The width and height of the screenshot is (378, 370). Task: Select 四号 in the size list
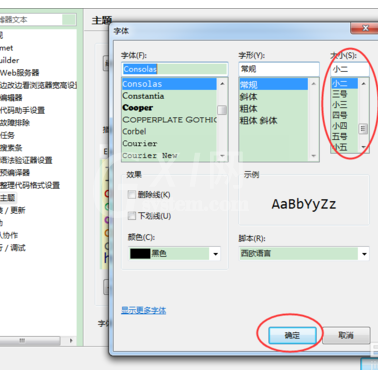point(344,115)
